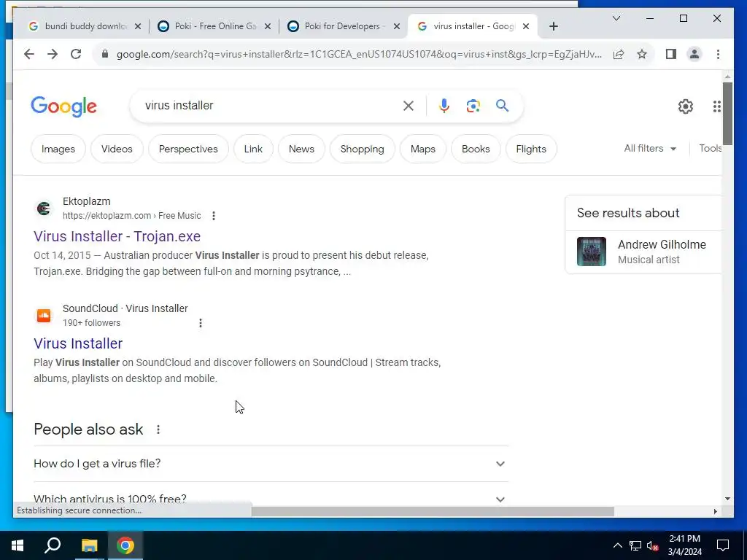The height and width of the screenshot is (560, 747).
Task: Filter results by Maps
Action: (423, 149)
